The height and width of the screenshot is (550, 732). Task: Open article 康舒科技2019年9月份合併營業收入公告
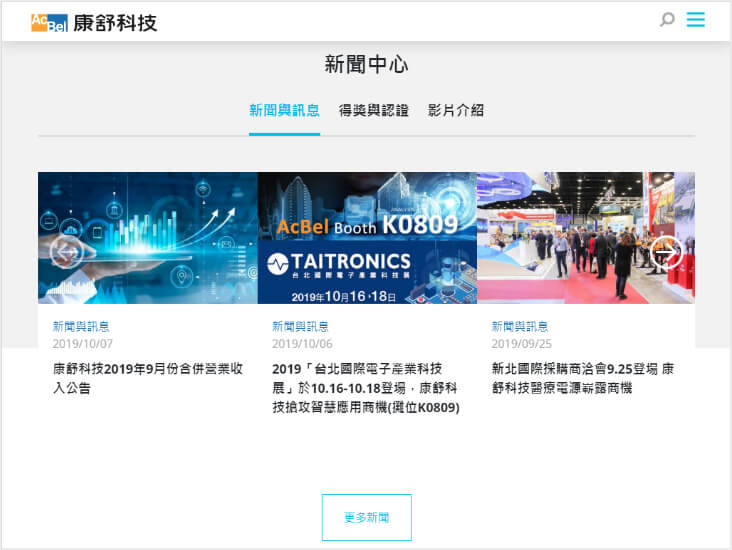[148, 378]
